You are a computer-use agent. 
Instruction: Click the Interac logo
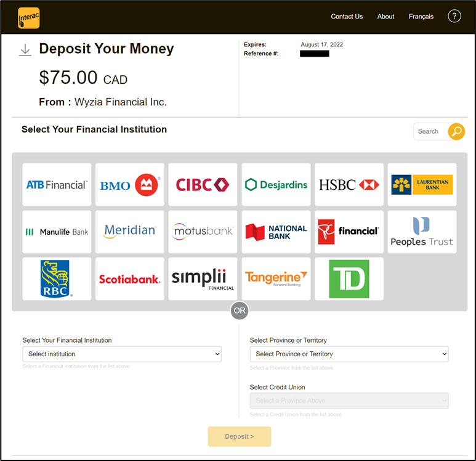pyautogui.click(x=29, y=17)
